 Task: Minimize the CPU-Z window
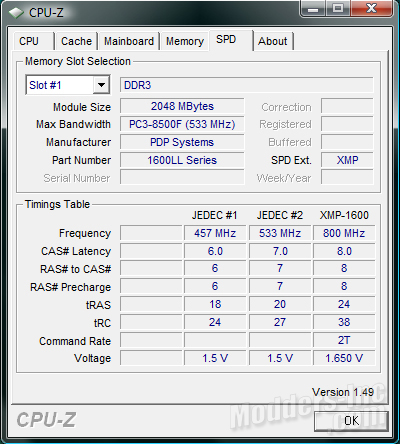click(x=313, y=9)
